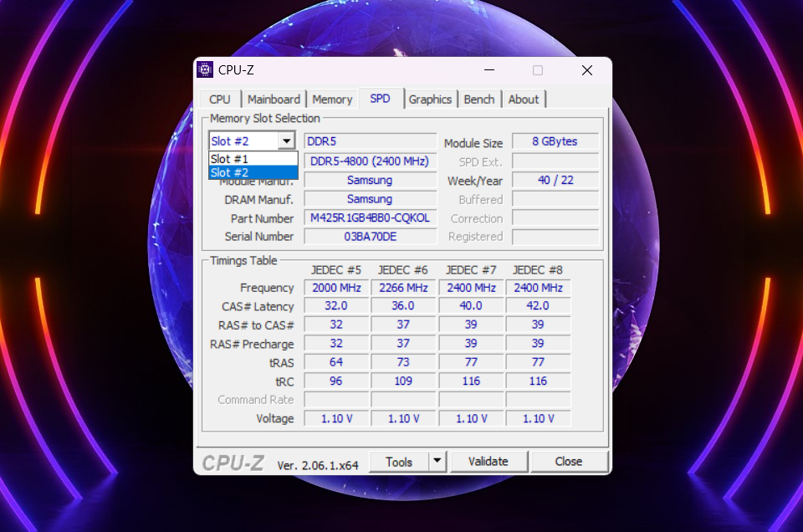Click part number M425R1GB4BB0-CQKOL
803x532 pixels.
371,218
